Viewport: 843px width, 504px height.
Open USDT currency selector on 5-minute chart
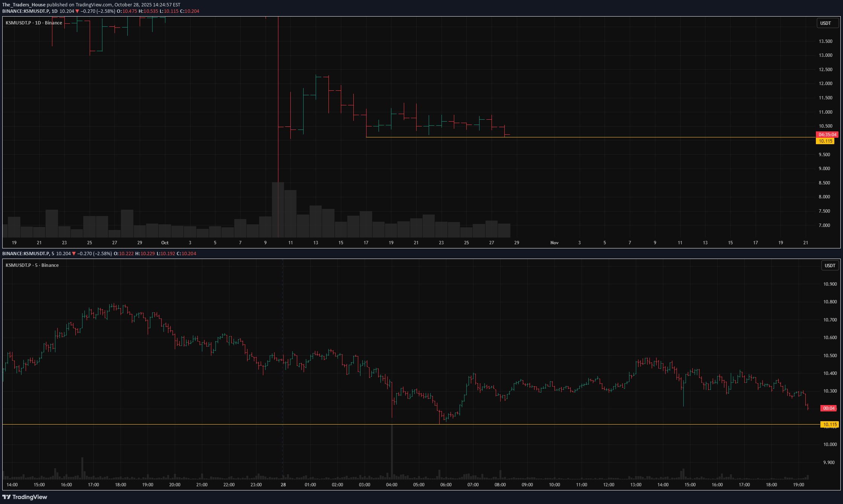[830, 266]
